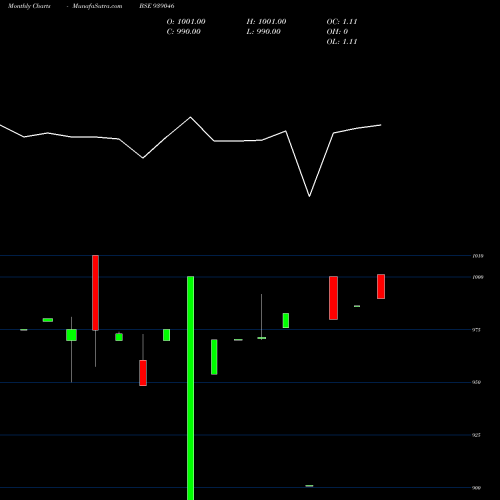
Task: Select the open value "O: 1001.00"
Action: coord(186,22)
